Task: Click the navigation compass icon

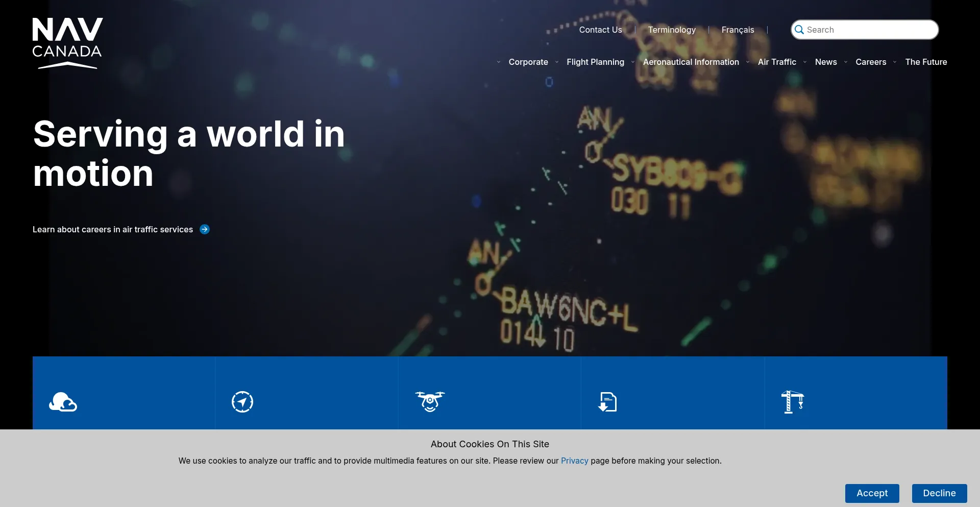Action: (242, 402)
